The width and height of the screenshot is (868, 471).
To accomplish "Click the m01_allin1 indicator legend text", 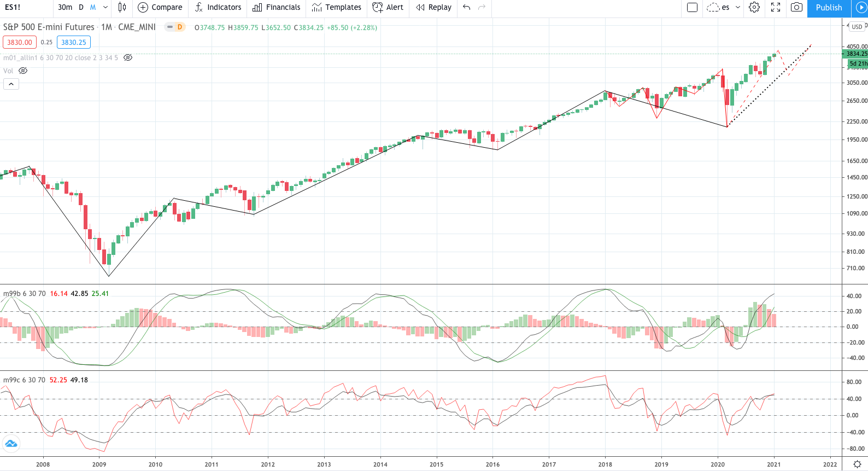I will [x=60, y=57].
